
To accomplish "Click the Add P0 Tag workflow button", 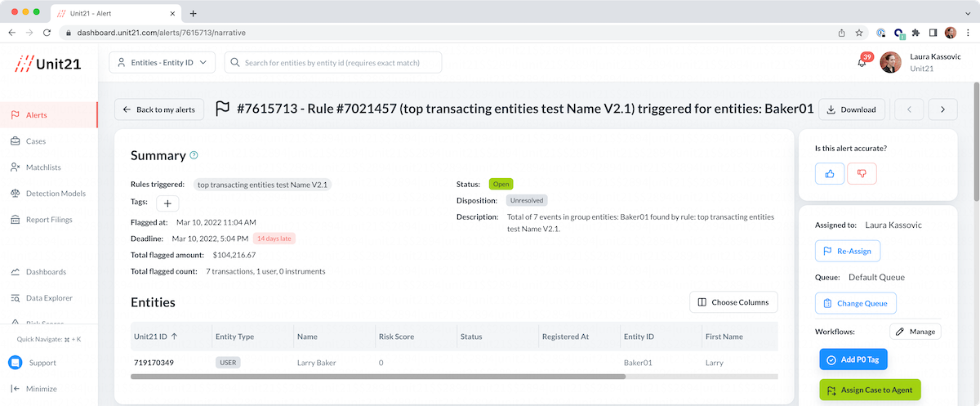I will [854, 359].
